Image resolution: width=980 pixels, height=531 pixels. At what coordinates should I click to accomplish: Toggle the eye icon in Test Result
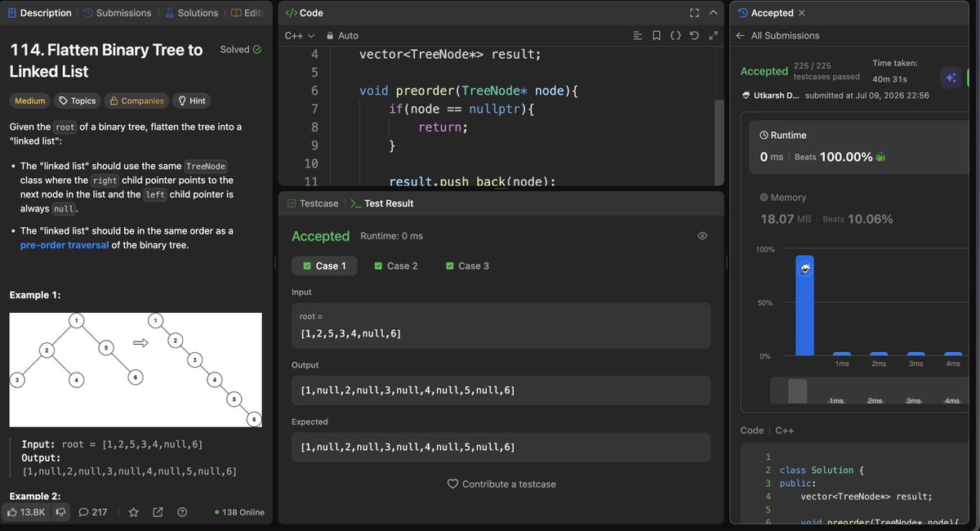[702, 236]
